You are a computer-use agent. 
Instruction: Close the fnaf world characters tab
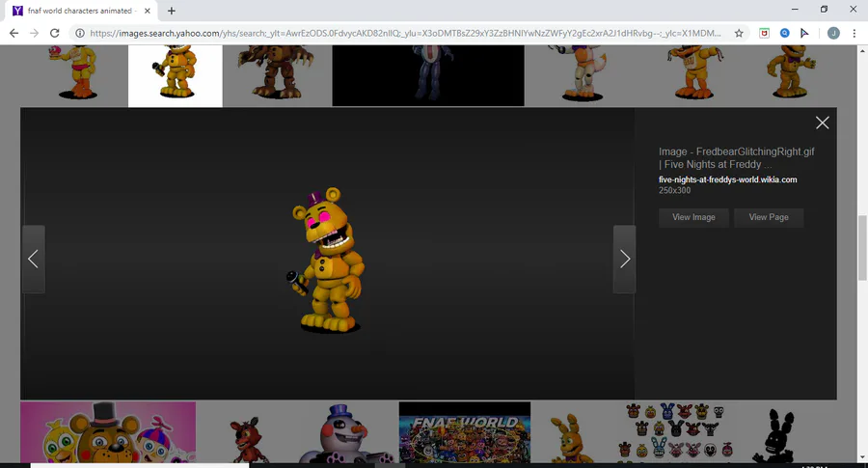click(x=148, y=11)
